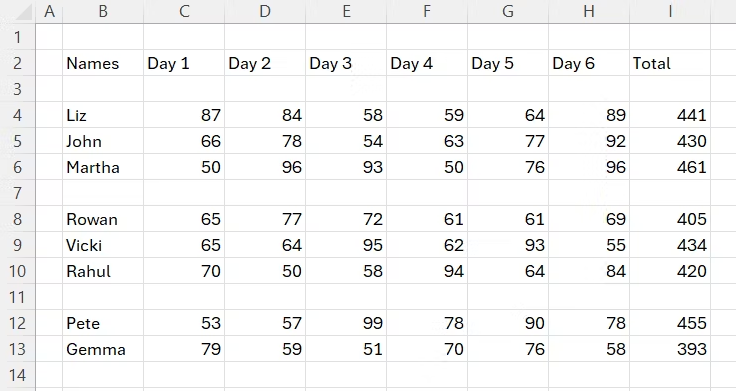Click the Total header cell
Screen dimensions: 736x391
(x=670, y=63)
